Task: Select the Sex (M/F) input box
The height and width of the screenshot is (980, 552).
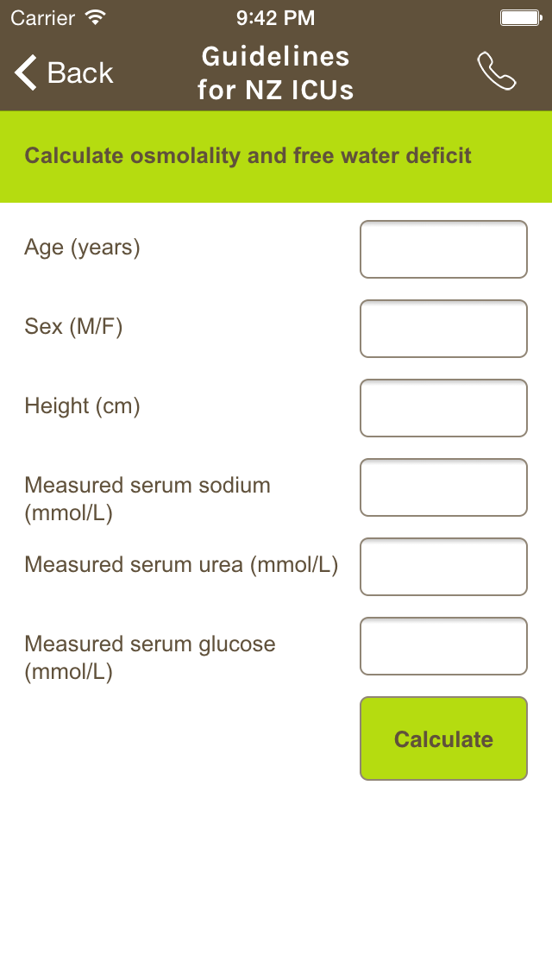Action: [444, 329]
